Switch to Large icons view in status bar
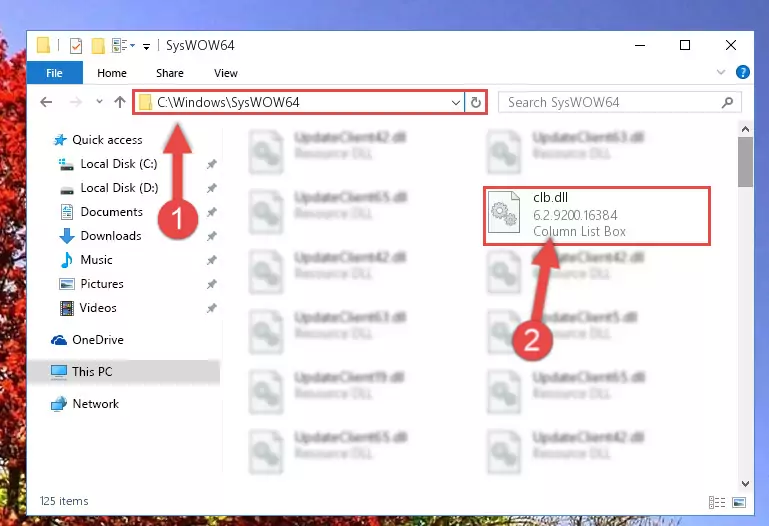769x526 pixels. tap(739, 502)
